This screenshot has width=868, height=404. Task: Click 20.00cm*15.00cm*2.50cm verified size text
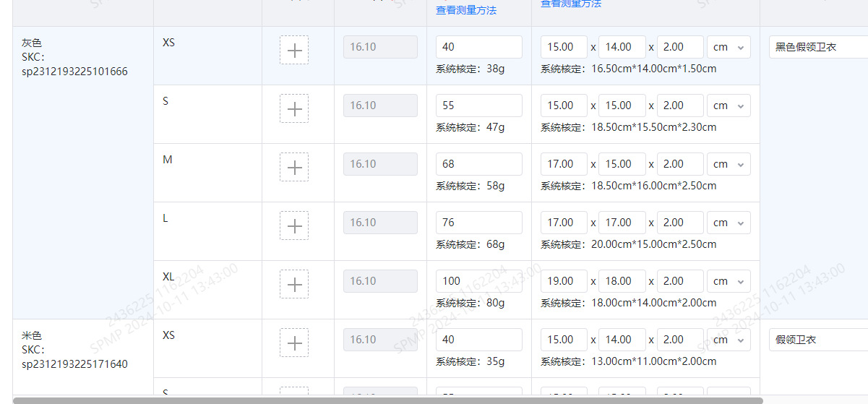(x=654, y=244)
